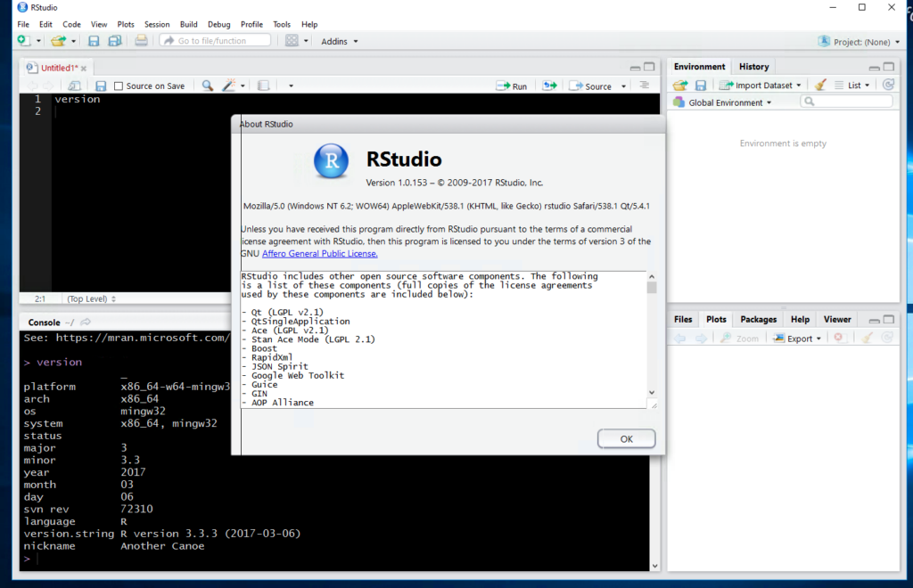Clear all plots with the Plots broom
The width and height of the screenshot is (913, 588).
coord(868,338)
